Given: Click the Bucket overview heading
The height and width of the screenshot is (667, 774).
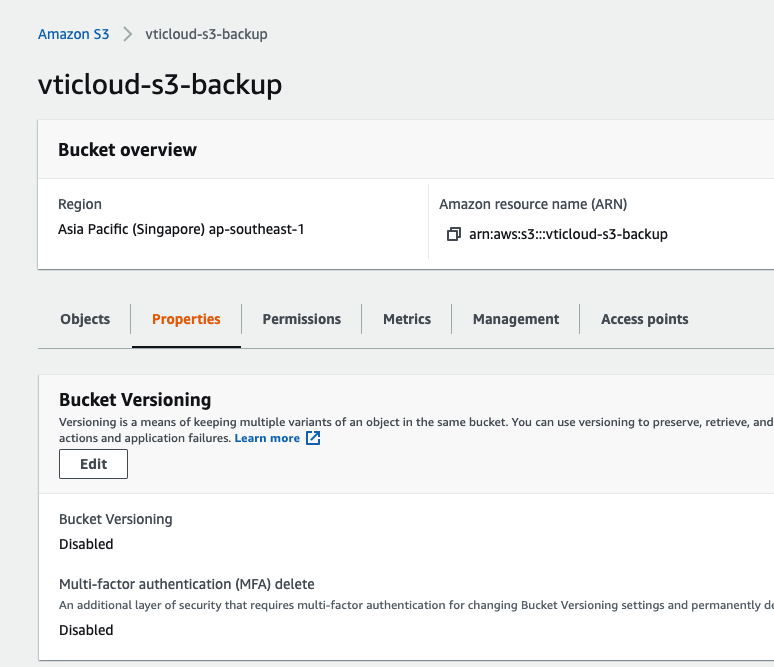Looking at the screenshot, I should (127, 150).
